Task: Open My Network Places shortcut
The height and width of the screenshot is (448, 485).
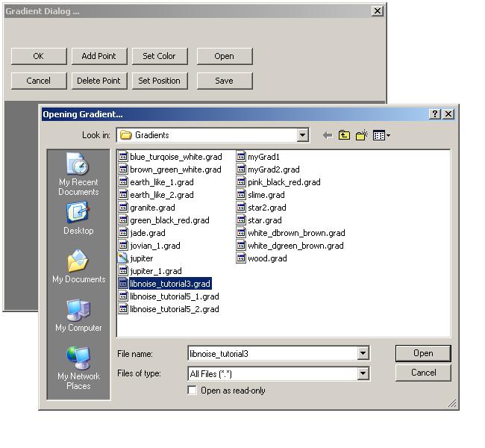Action: [78, 368]
